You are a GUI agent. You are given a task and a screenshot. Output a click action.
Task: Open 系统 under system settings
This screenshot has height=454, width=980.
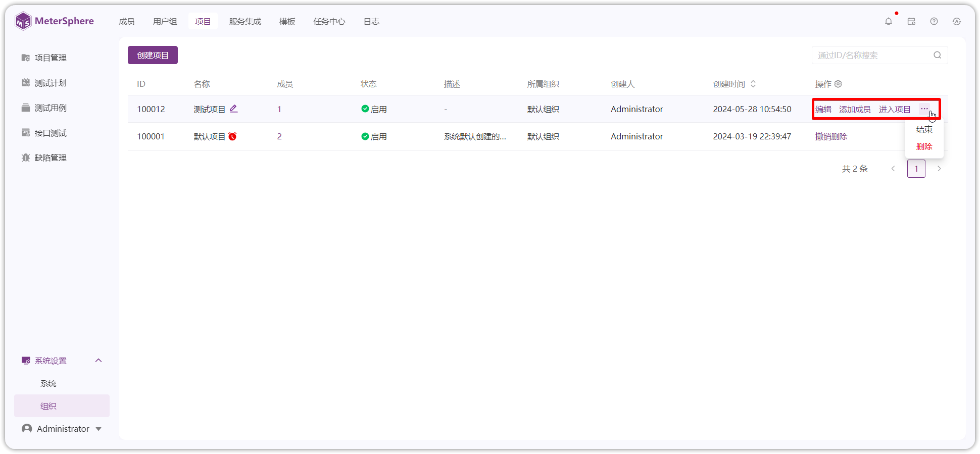tap(48, 383)
